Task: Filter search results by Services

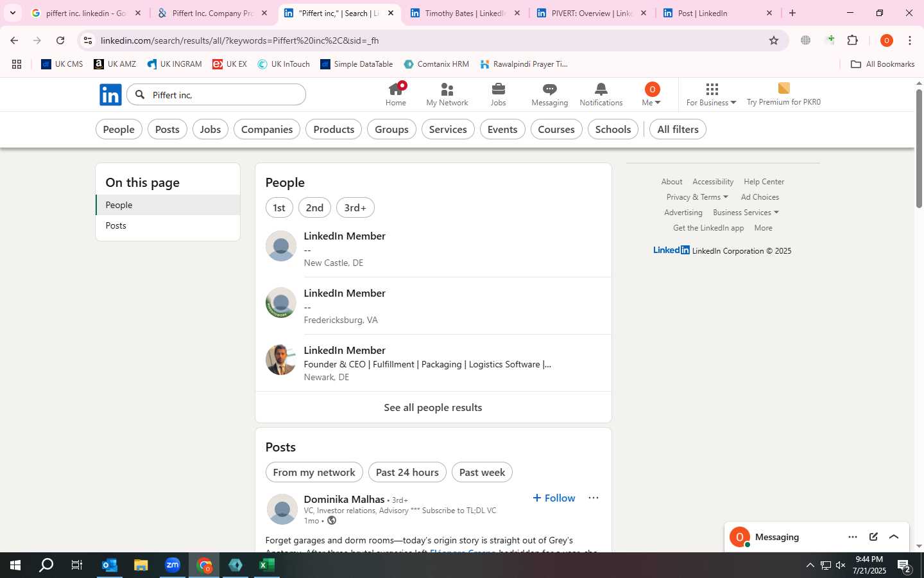Action: pyautogui.click(x=448, y=129)
